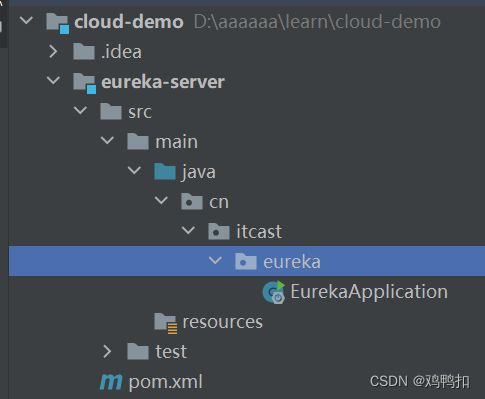This screenshot has width=485, height=399.
Task: Collapse the eureka-server module
Action: pyautogui.click(x=53, y=80)
